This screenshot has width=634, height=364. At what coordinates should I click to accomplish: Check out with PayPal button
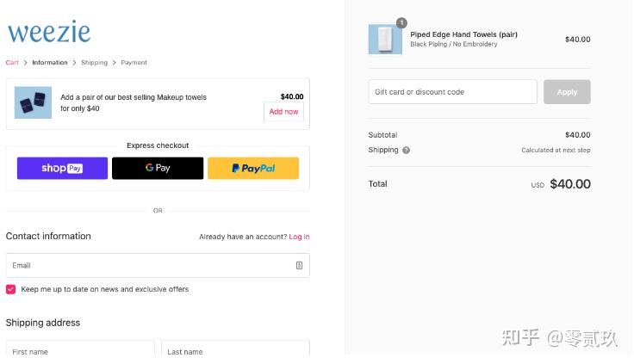(x=253, y=168)
